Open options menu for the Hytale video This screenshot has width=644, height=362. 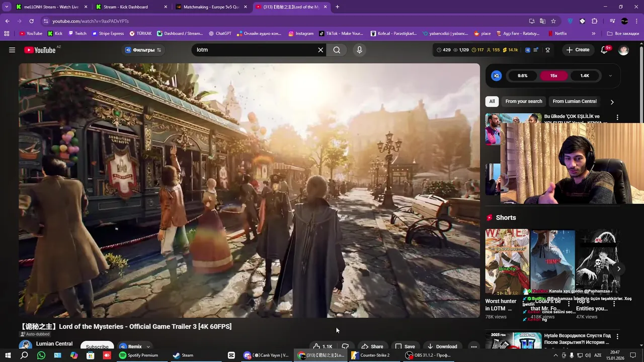click(x=617, y=336)
